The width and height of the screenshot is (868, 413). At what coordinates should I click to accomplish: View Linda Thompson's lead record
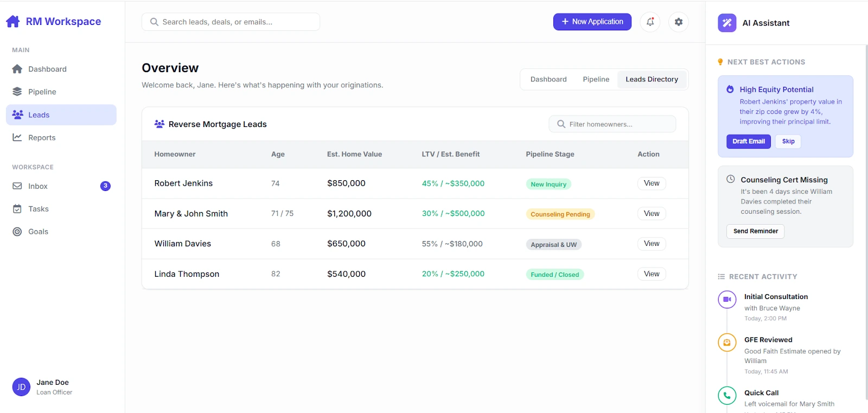pos(651,274)
